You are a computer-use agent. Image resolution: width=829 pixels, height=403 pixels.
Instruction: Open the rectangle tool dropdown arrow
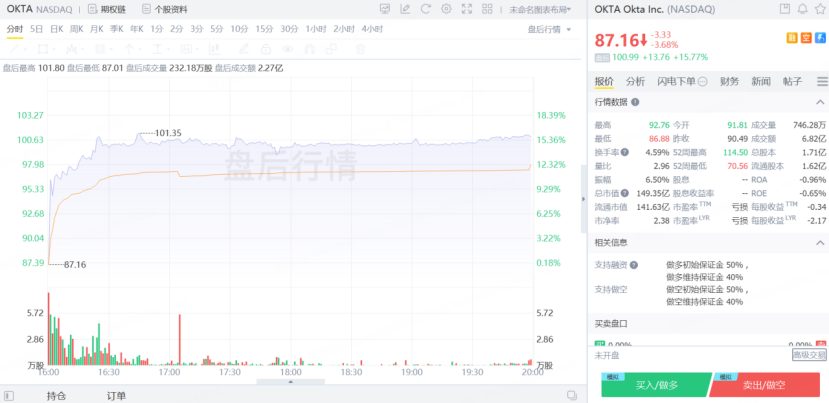(x=54, y=49)
